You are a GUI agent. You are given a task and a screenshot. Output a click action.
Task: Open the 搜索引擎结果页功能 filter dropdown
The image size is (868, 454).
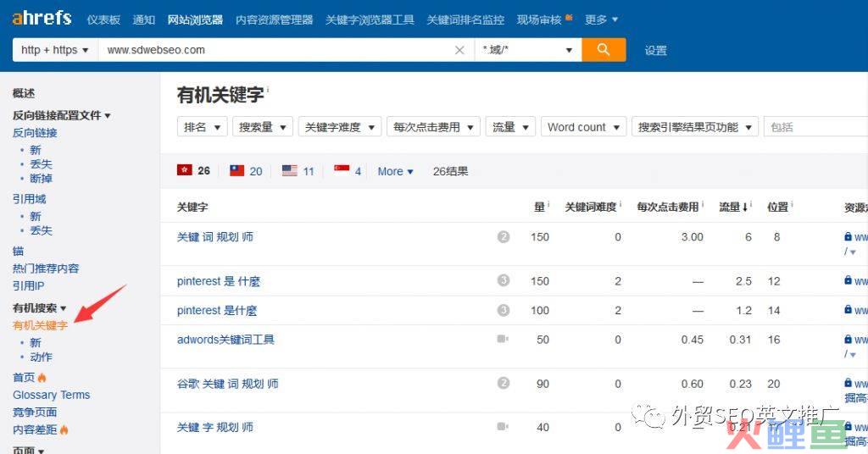click(695, 127)
